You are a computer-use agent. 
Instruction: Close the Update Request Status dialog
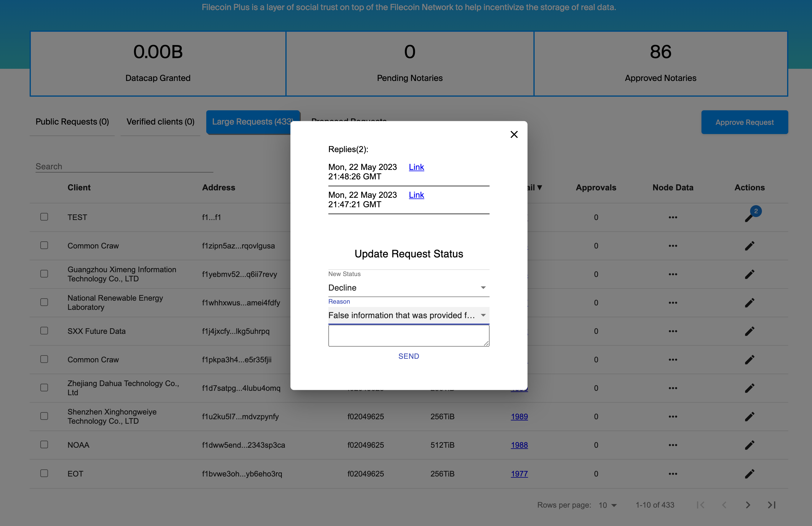pos(514,134)
